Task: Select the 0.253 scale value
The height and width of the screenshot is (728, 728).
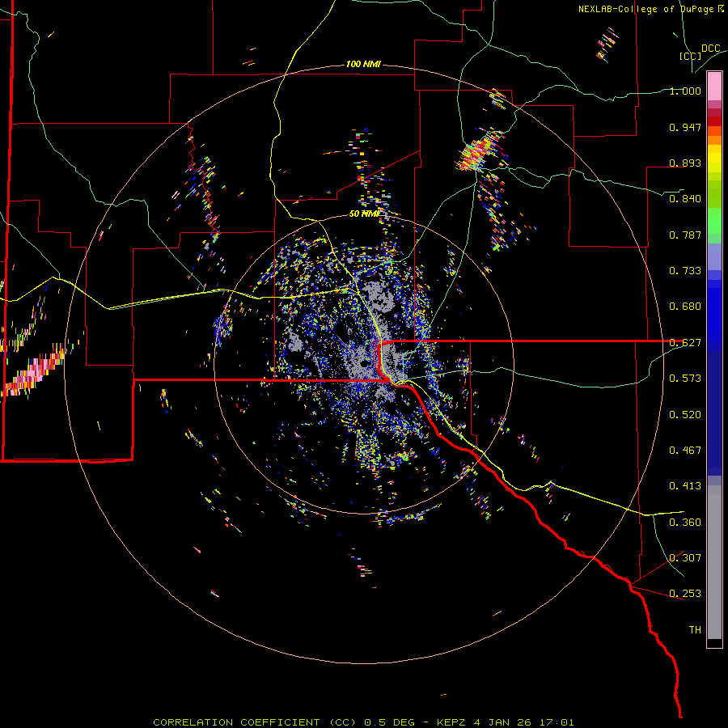Action: (x=685, y=594)
